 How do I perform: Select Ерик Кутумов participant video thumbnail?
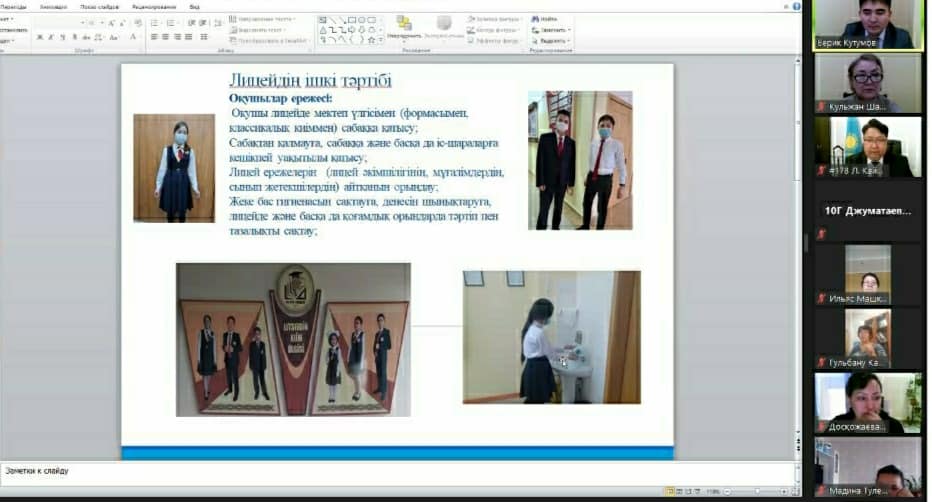coord(868,26)
